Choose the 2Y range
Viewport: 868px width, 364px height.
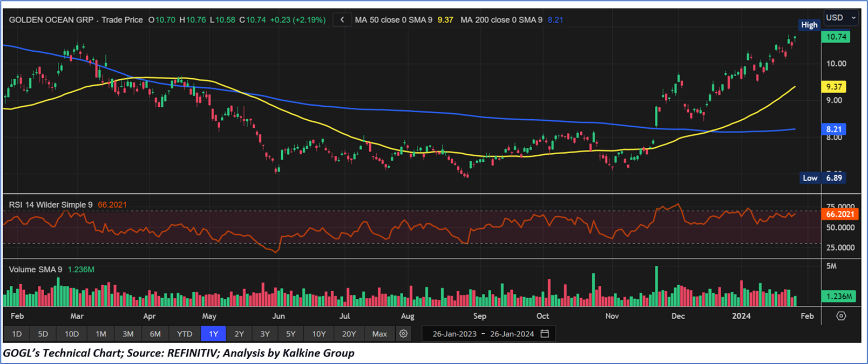tap(239, 334)
